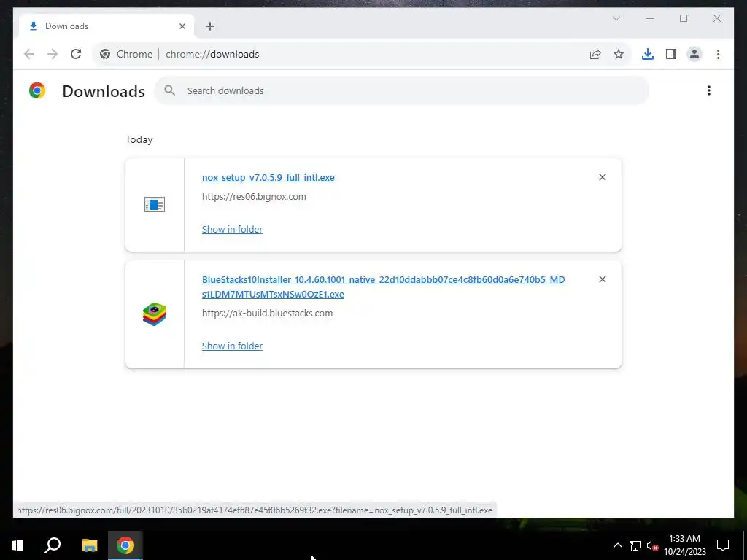Click the Chrome taskbar icon
The width and height of the screenshot is (747, 560).
(x=125, y=545)
